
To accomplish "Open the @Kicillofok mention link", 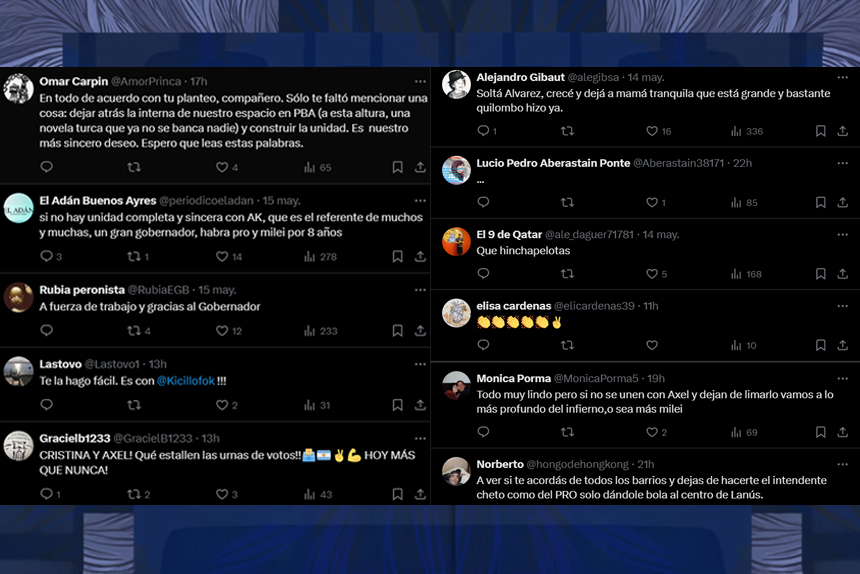I will (x=186, y=380).
